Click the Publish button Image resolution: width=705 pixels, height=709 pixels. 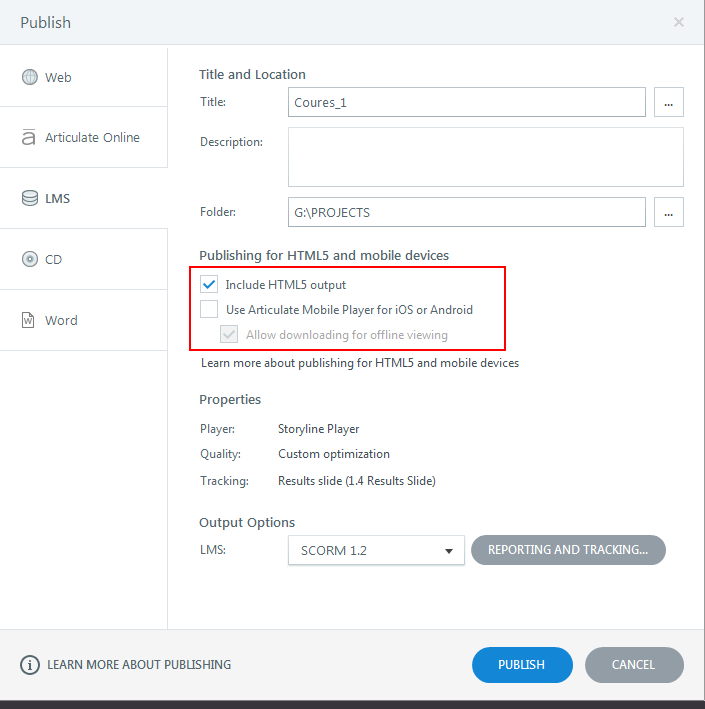(x=522, y=665)
